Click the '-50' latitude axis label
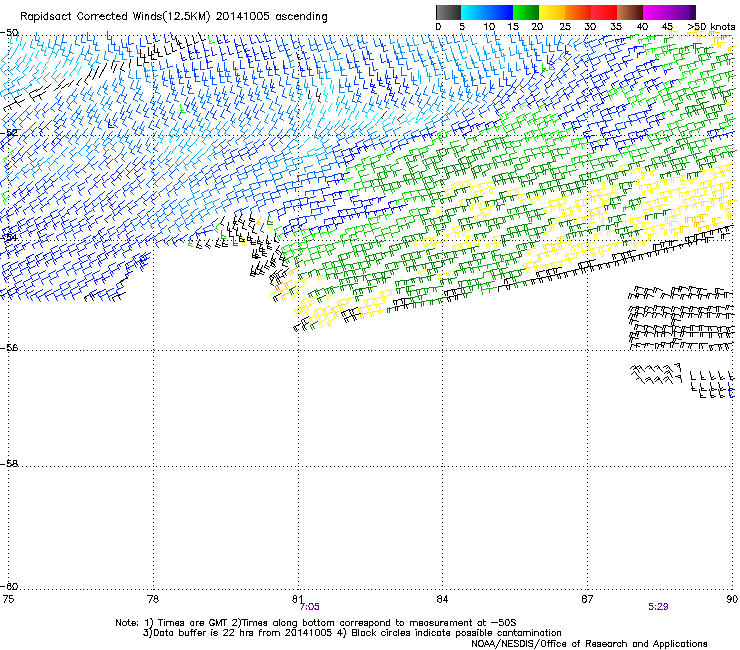Screen dimensions: 740x650 tap(9, 33)
